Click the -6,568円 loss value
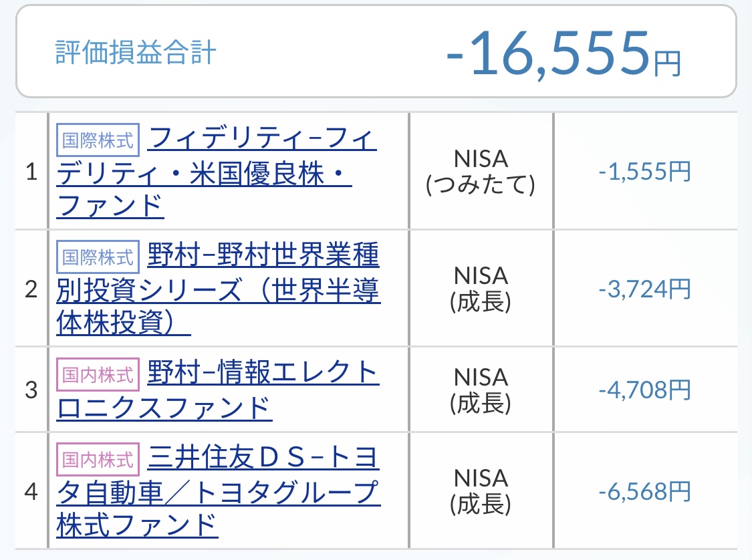Screen dimensions: 752x560 644,492
